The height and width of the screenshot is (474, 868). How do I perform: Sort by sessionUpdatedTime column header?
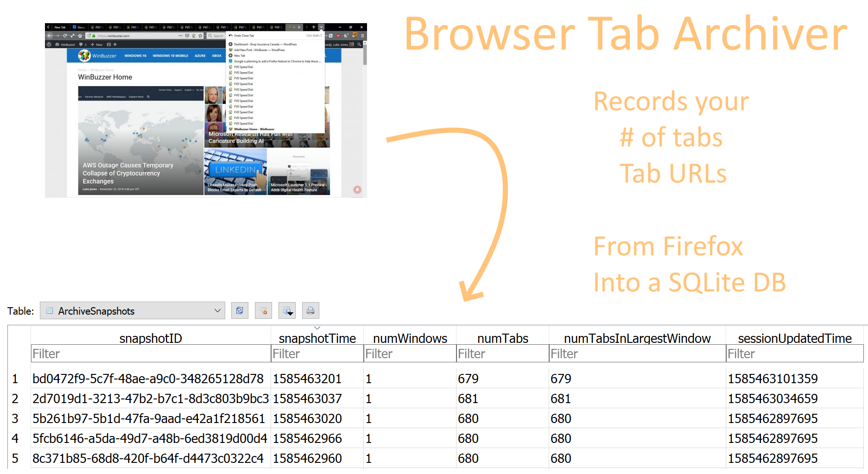(795, 338)
